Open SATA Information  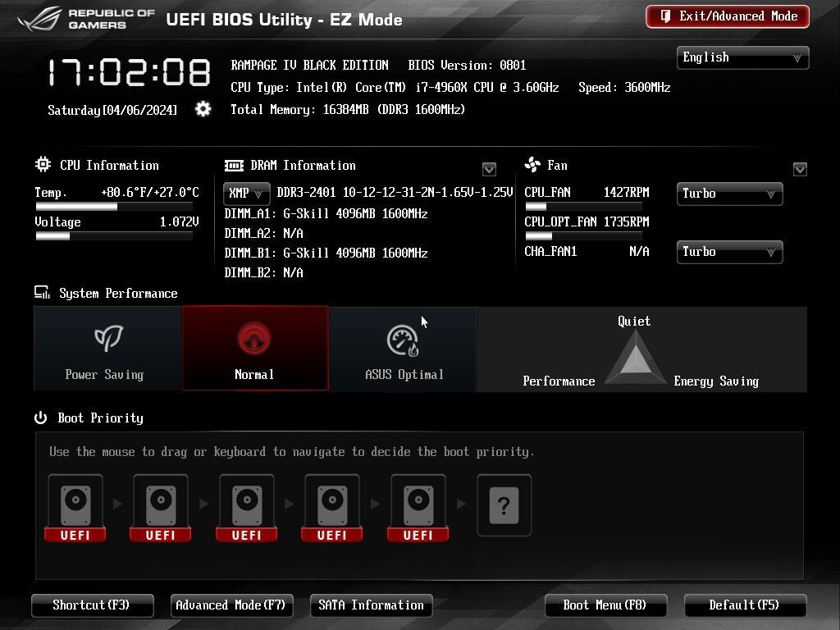(372, 605)
